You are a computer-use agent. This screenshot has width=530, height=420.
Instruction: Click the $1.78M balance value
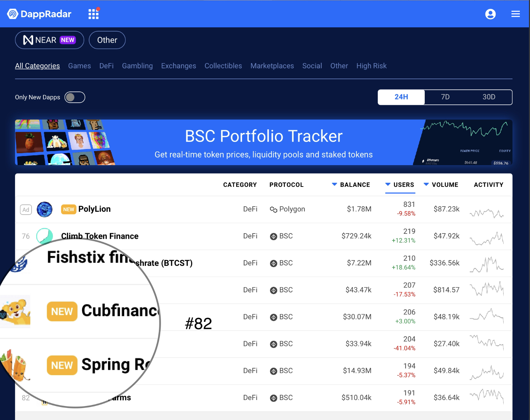click(359, 209)
